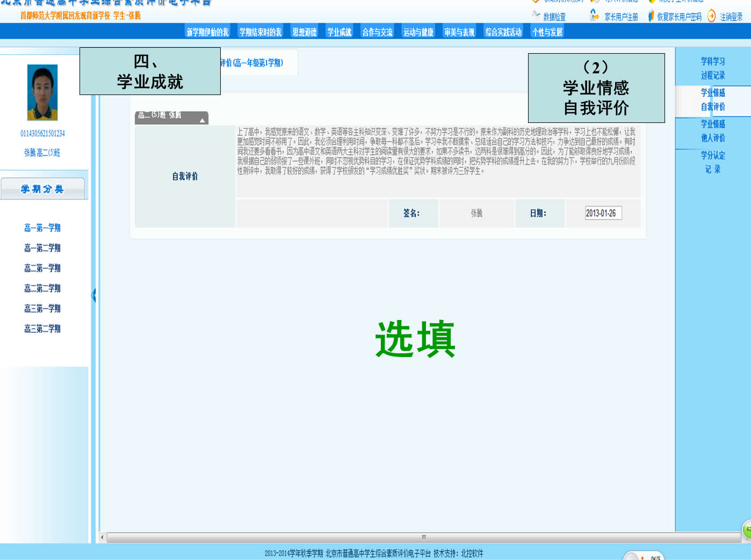The image size is (751, 560).
Task: Click the 家长用户注册 lock icon
Action: (594, 15)
